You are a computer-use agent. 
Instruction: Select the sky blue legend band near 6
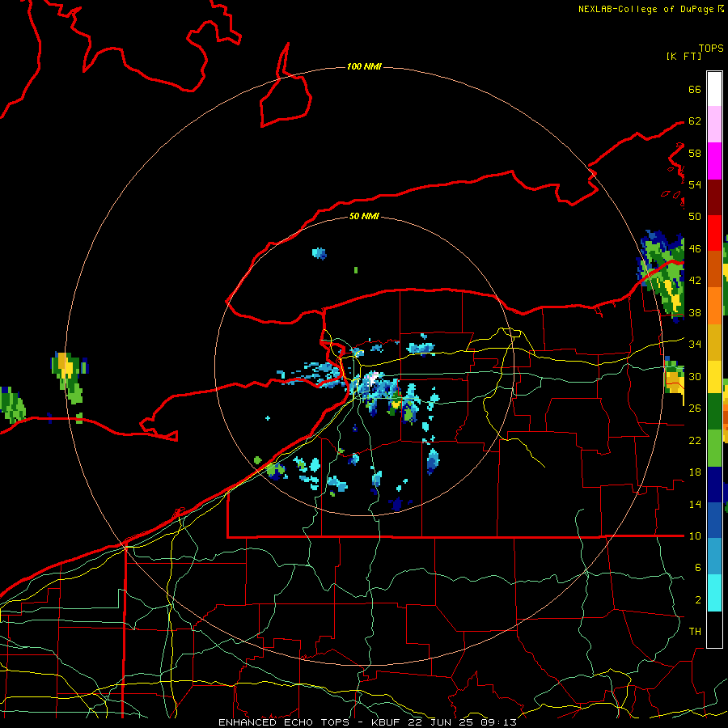(714, 557)
